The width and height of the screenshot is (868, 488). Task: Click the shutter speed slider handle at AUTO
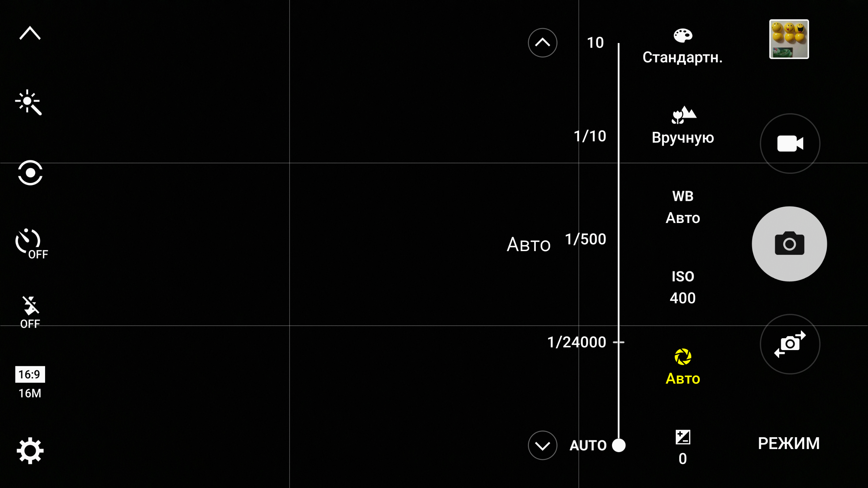(618, 445)
